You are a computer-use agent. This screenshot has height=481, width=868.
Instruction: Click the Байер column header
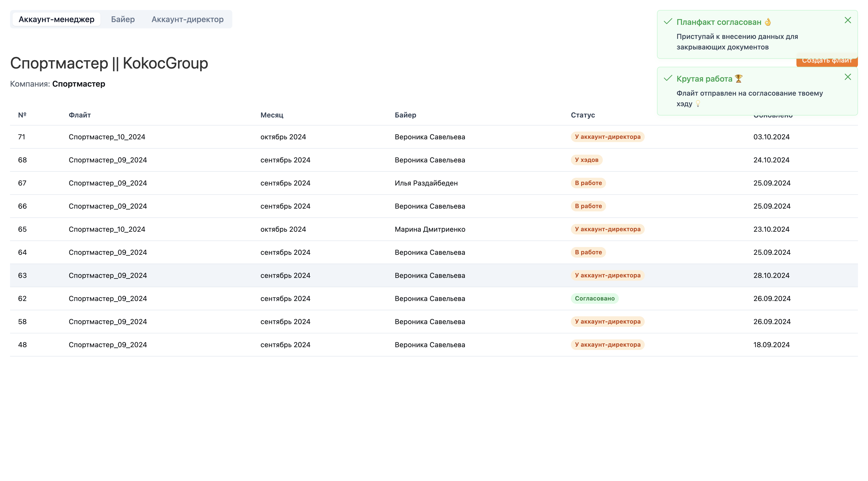click(405, 115)
